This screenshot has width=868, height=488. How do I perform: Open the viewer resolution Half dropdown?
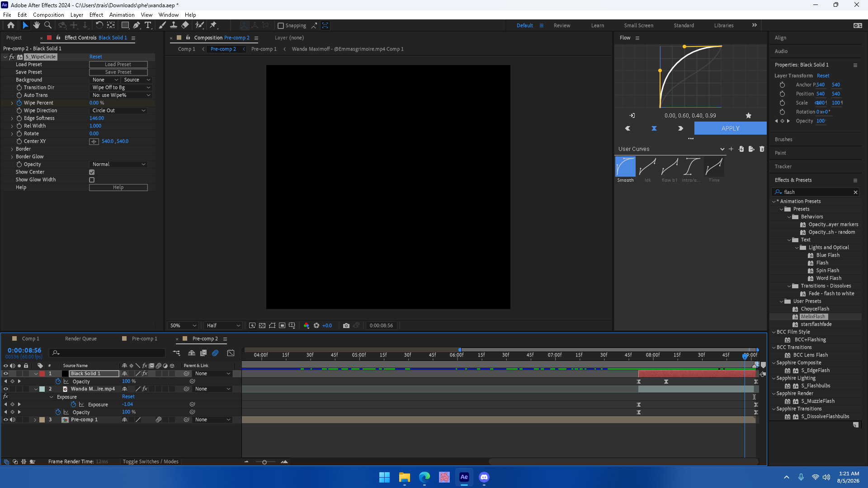[223, 325]
